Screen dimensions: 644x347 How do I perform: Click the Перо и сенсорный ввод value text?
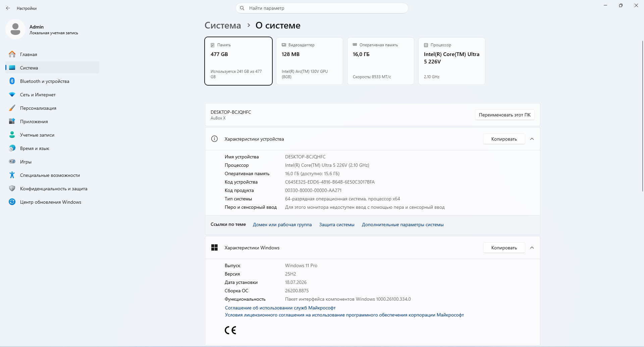(365, 207)
